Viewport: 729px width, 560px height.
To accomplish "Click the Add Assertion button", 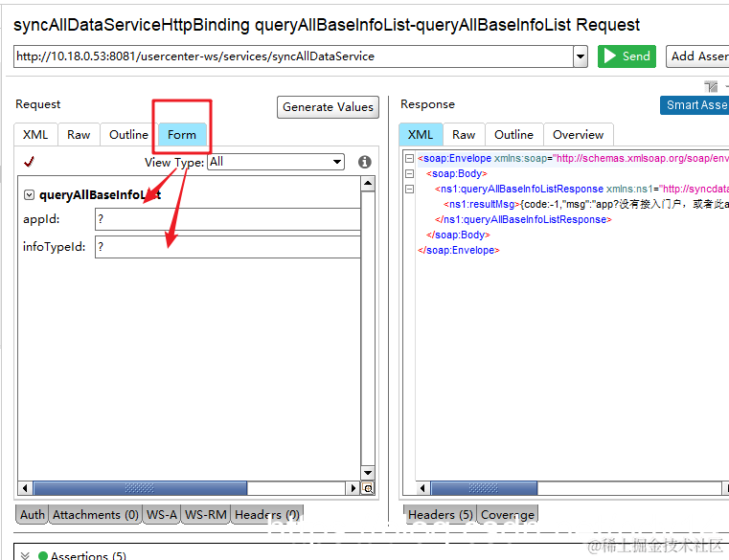I will [x=697, y=56].
